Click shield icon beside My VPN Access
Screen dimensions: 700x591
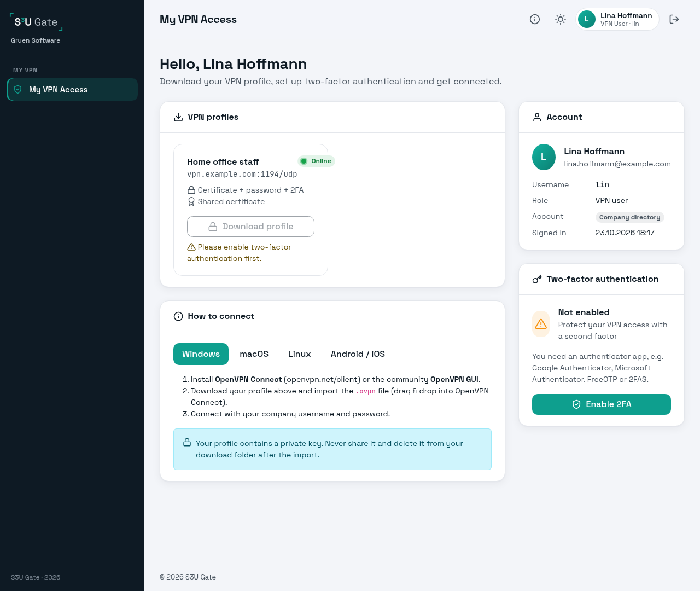click(18, 89)
